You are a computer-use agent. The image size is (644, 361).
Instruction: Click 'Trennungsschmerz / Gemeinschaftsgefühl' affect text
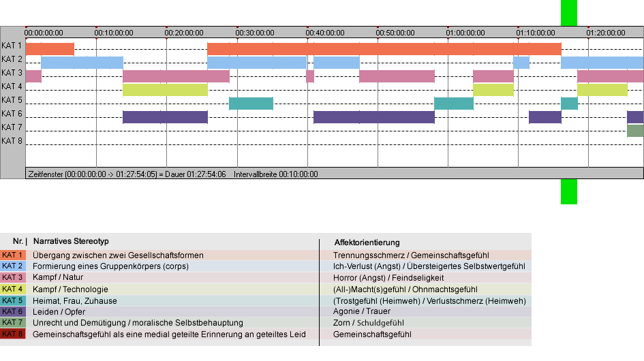[411, 255]
